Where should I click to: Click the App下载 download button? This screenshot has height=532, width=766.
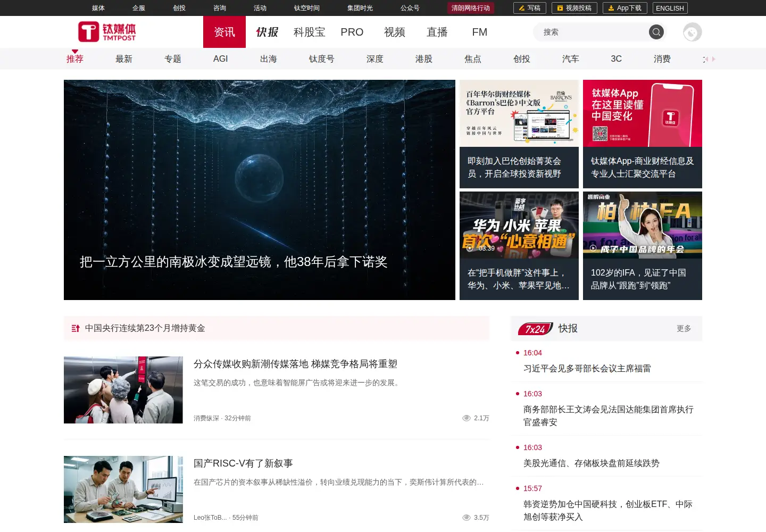pyautogui.click(x=625, y=8)
